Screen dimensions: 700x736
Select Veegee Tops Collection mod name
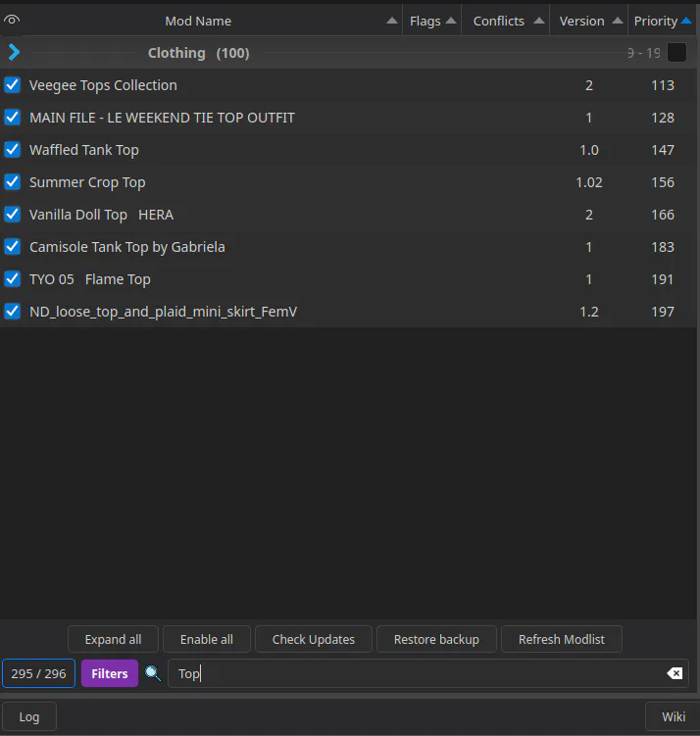click(103, 85)
